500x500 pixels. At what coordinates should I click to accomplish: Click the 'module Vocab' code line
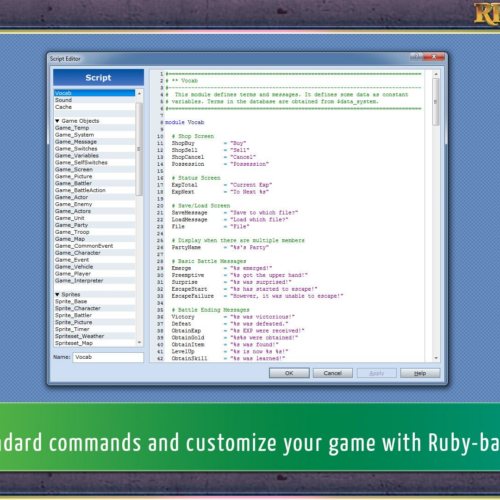point(185,122)
